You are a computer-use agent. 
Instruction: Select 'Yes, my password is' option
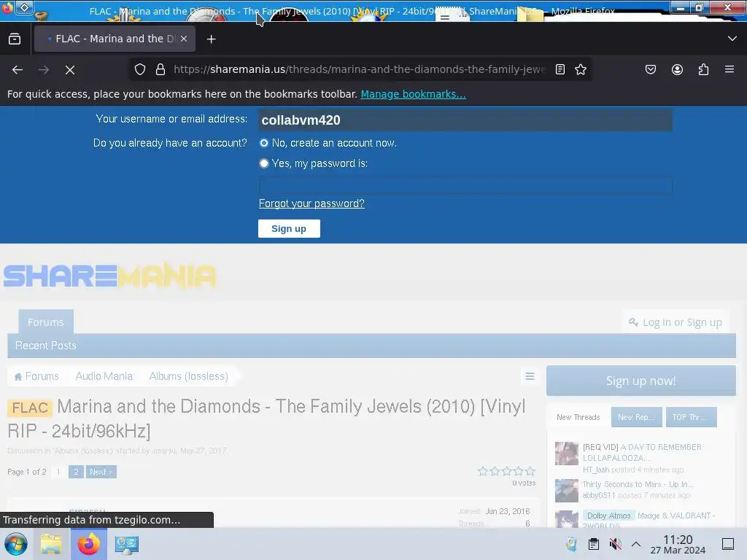264,163
